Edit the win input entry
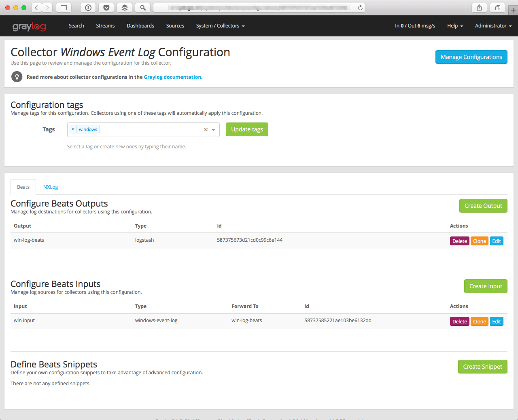 point(496,322)
